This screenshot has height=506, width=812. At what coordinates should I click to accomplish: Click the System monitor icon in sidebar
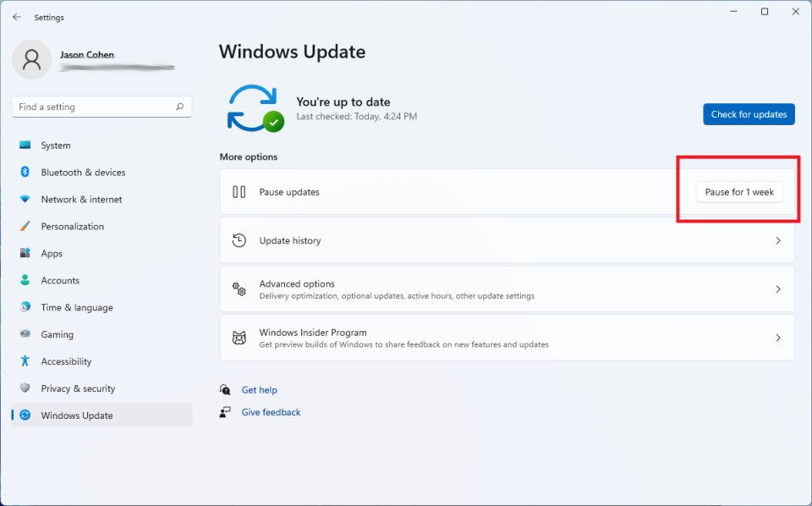[25, 146]
